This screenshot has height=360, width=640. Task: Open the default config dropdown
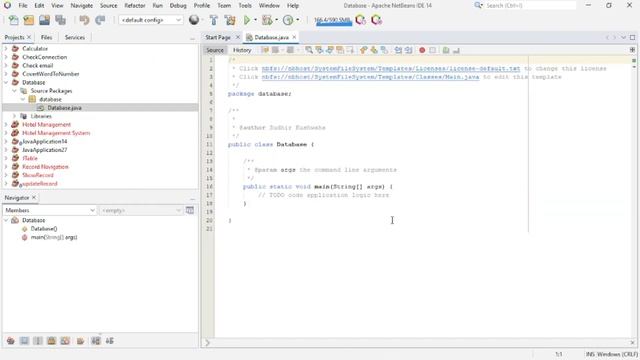pos(151,20)
